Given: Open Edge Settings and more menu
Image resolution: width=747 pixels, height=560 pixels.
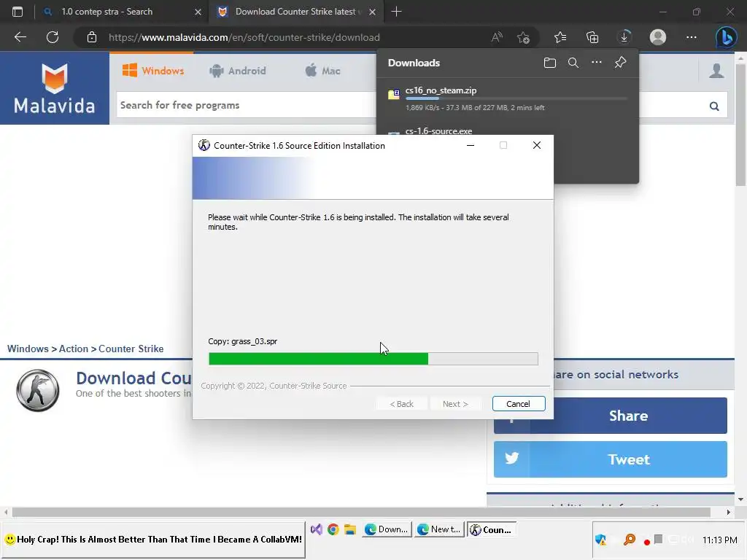Looking at the screenshot, I should click(x=692, y=37).
